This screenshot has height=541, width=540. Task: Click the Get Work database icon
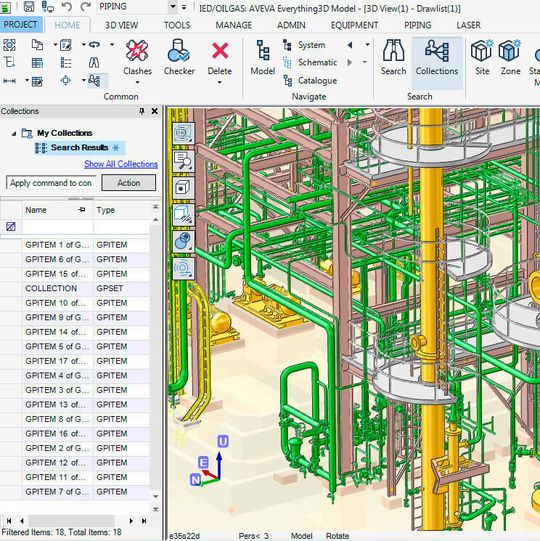[x=47, y=7]
